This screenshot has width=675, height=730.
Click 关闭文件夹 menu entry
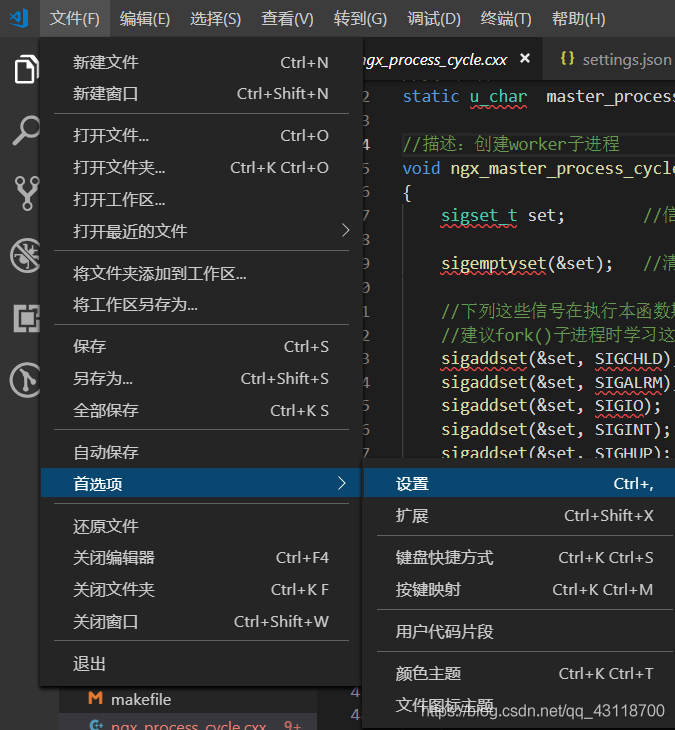[201, 590]
